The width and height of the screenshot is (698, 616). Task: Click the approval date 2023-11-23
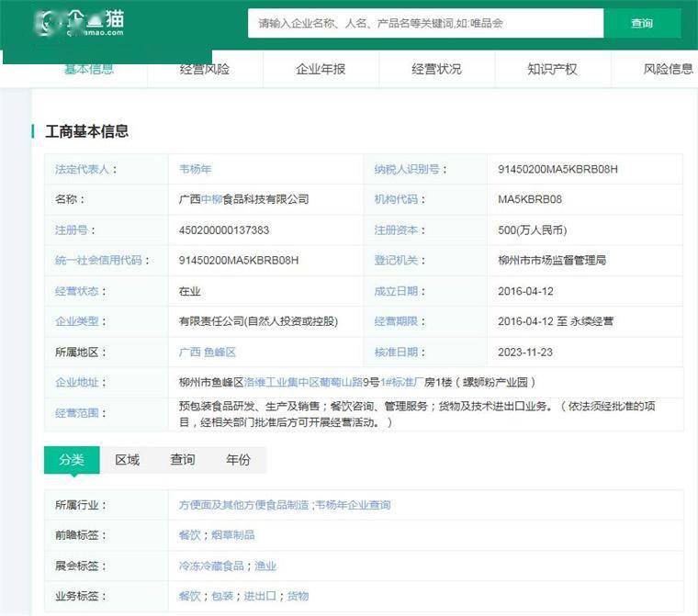pos(525,352)
